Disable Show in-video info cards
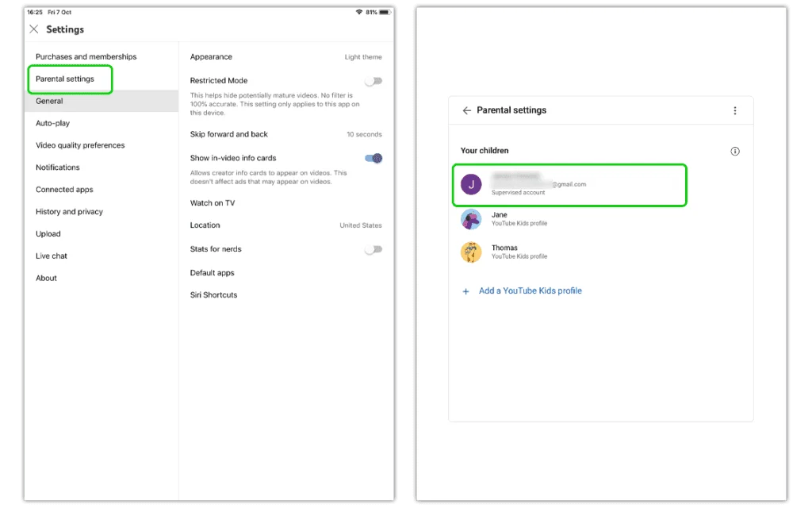The height and width of the screenshot is (508, 812). [373, 158]
